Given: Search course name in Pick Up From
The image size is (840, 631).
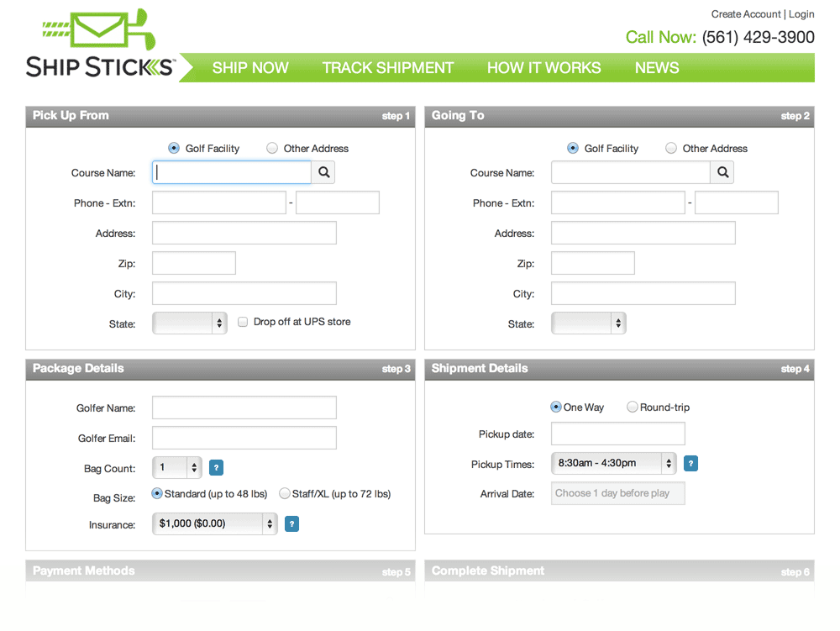Looking at the screenshot, I should coord(323,172).
